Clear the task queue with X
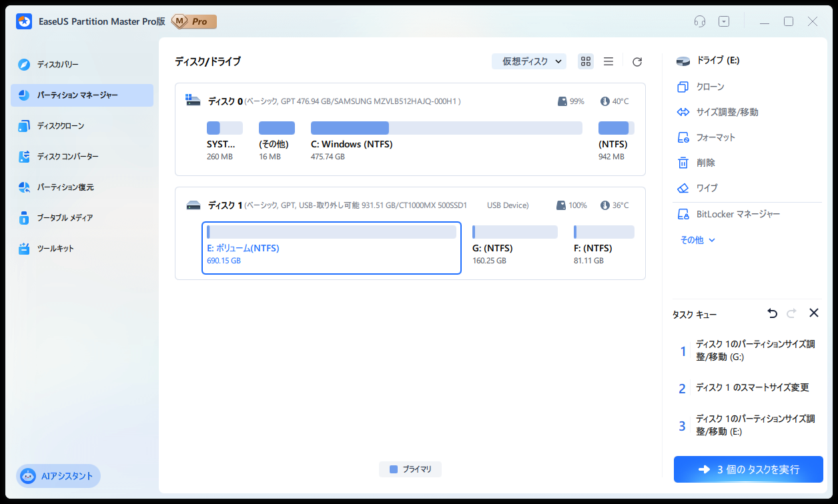 814,313
